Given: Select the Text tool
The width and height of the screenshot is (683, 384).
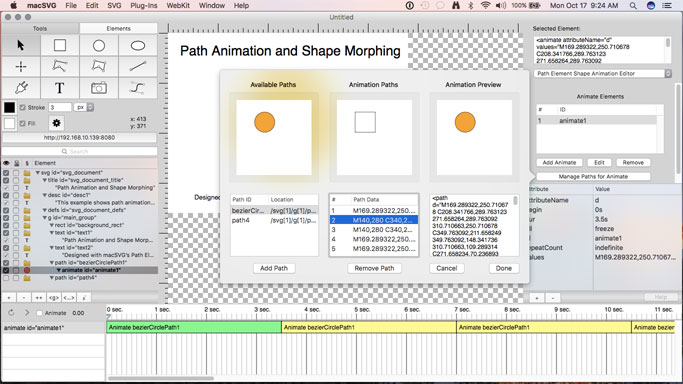Looking at the screenshot, I should [60, 88].
